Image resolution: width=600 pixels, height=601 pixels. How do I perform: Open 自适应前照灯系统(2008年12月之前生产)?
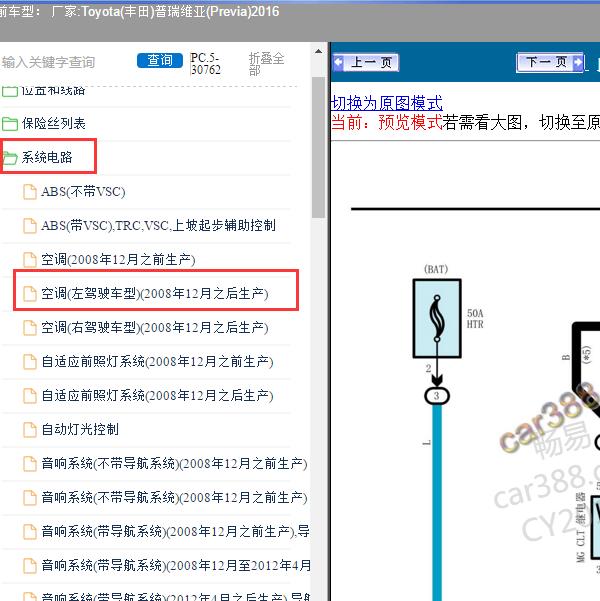(x=158, y=361)
